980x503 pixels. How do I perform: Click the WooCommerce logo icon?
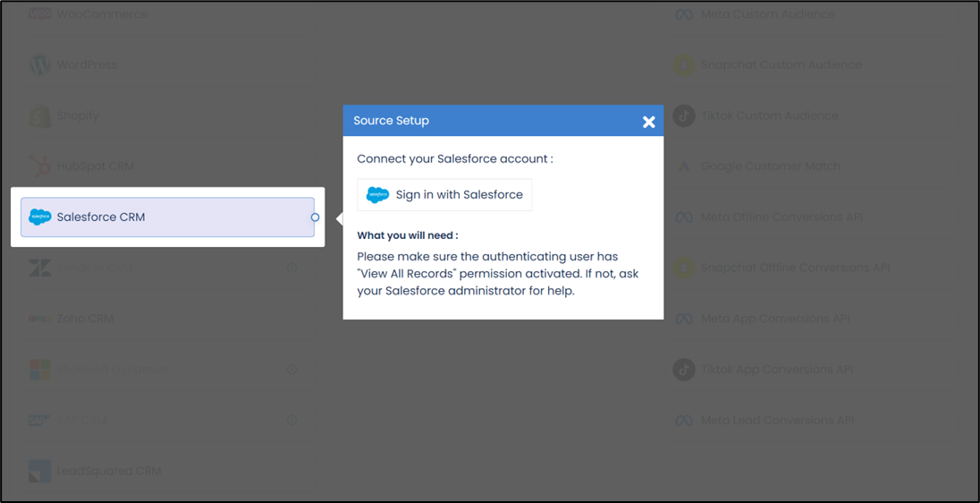coord(40,13)
